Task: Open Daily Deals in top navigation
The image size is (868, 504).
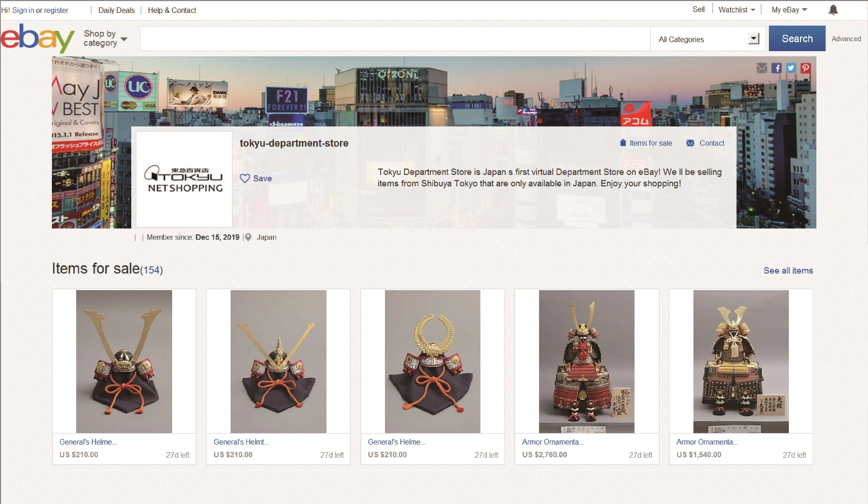Action: 116,10
